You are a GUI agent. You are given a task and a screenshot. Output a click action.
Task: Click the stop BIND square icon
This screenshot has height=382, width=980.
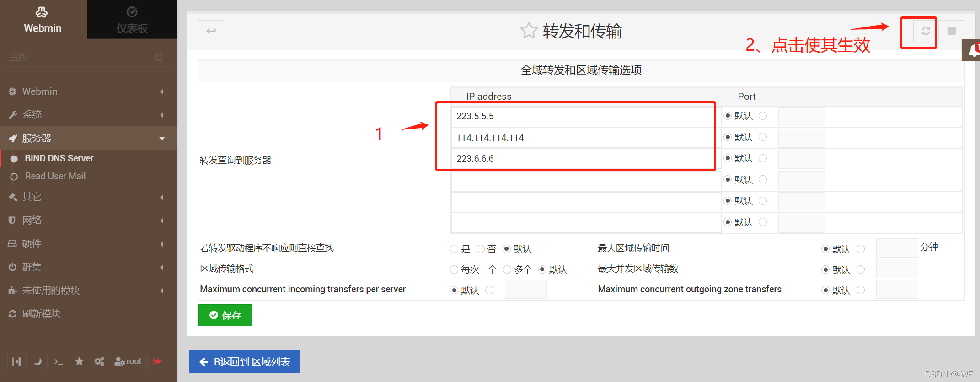[952, 31]
